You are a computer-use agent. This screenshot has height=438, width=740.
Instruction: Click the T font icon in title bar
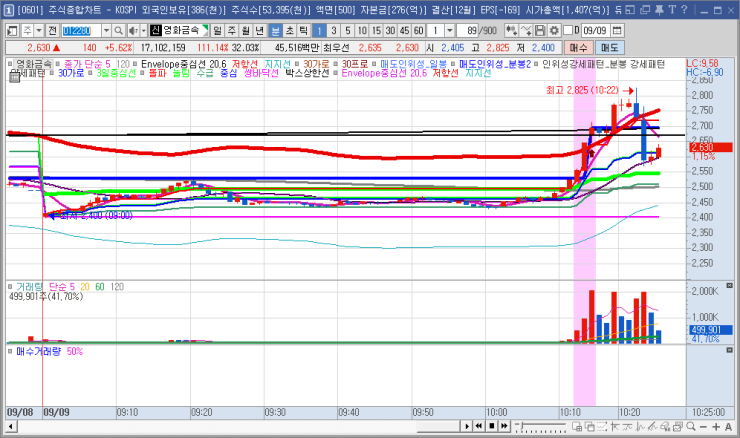click(672, 10)
